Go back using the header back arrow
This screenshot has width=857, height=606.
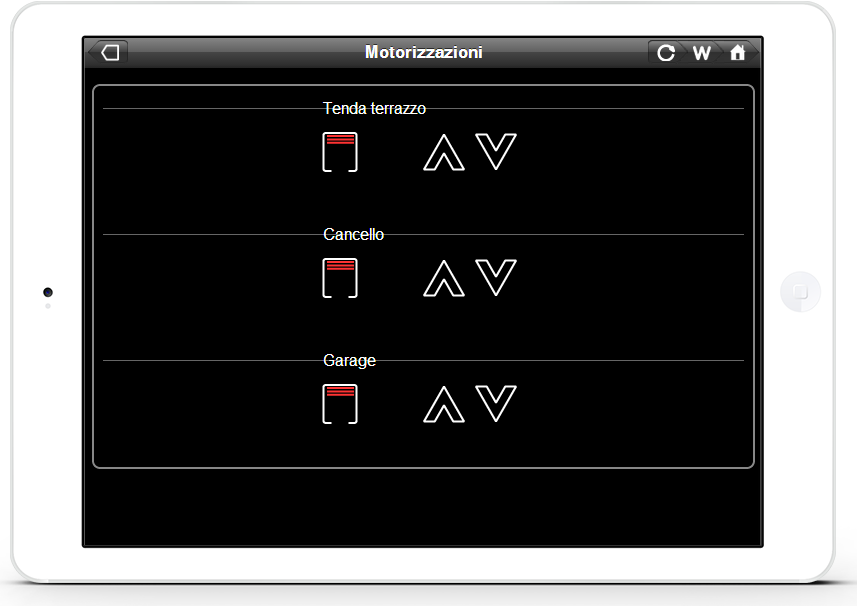[x=108, y=52]
